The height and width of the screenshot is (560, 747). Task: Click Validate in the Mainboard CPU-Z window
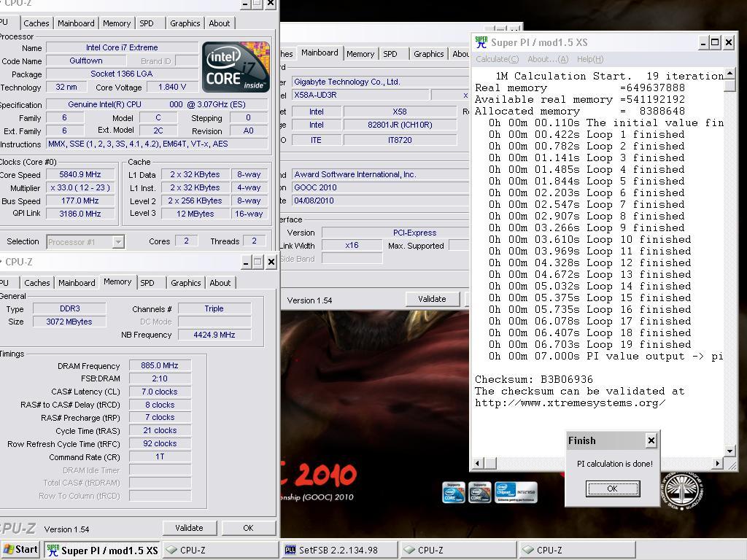432,299
